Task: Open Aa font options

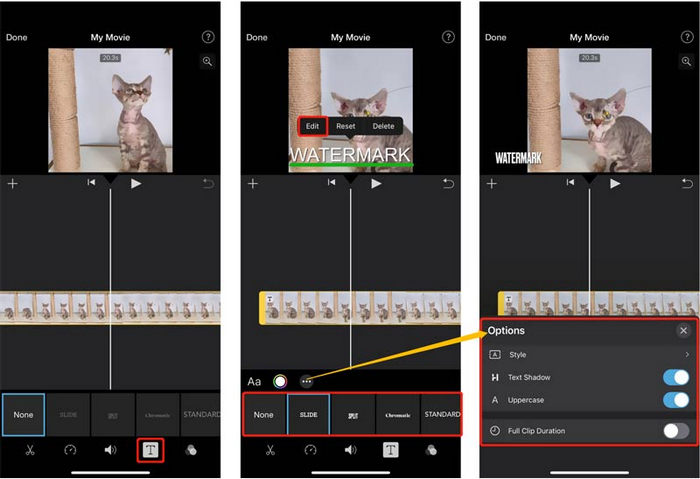Action: coord(254,382)
